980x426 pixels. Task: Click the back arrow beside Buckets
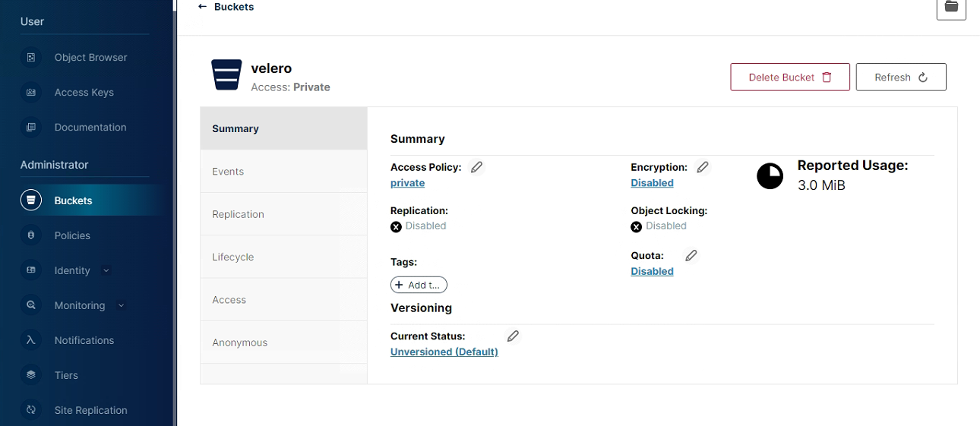202,7
